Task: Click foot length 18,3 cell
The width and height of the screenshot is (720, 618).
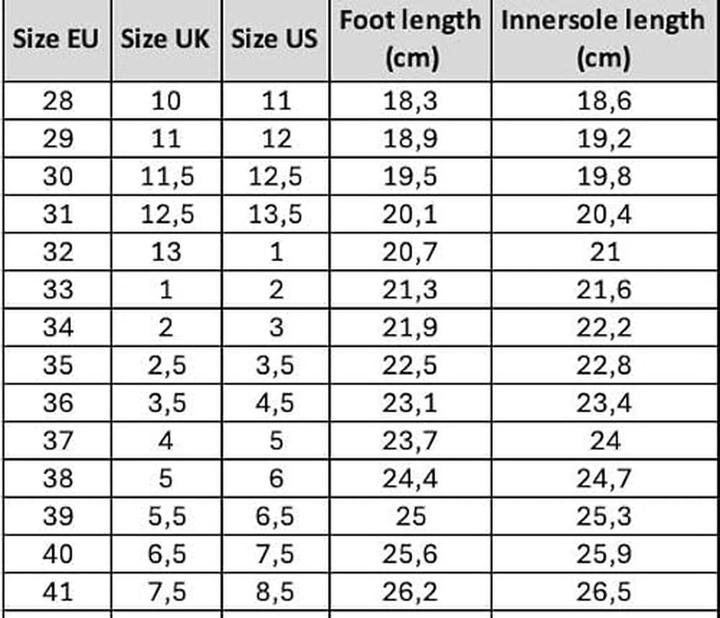Action: coord(410,102)
